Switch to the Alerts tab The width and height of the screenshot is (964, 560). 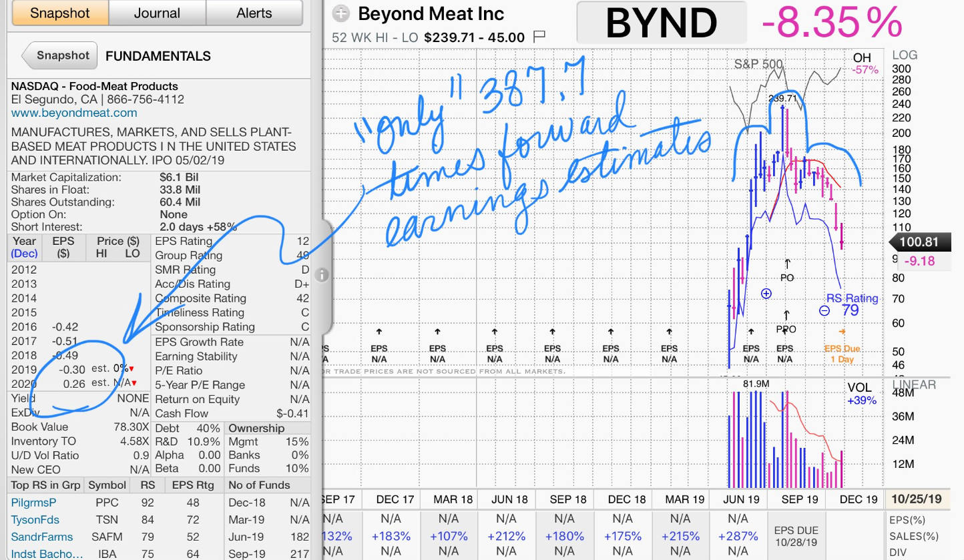254,13
